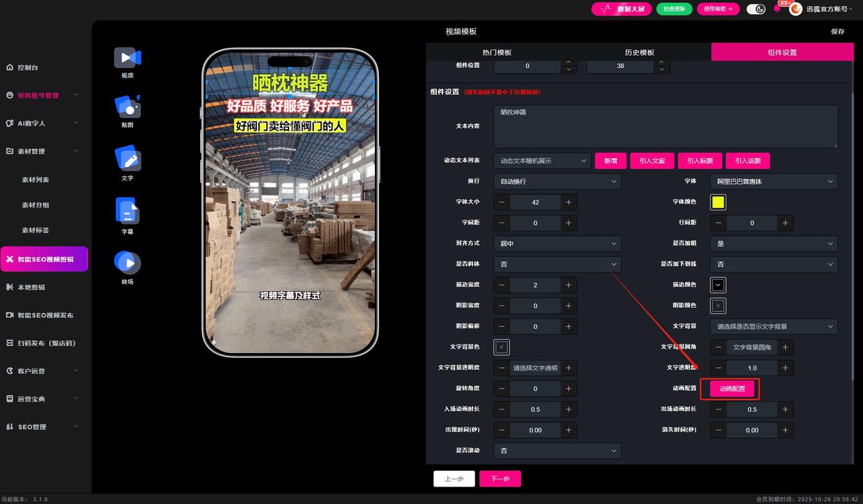The width and height of the screenshot is (863, 504).
Task: Switch to the 热门模板 tab
Action: (497, 53)
